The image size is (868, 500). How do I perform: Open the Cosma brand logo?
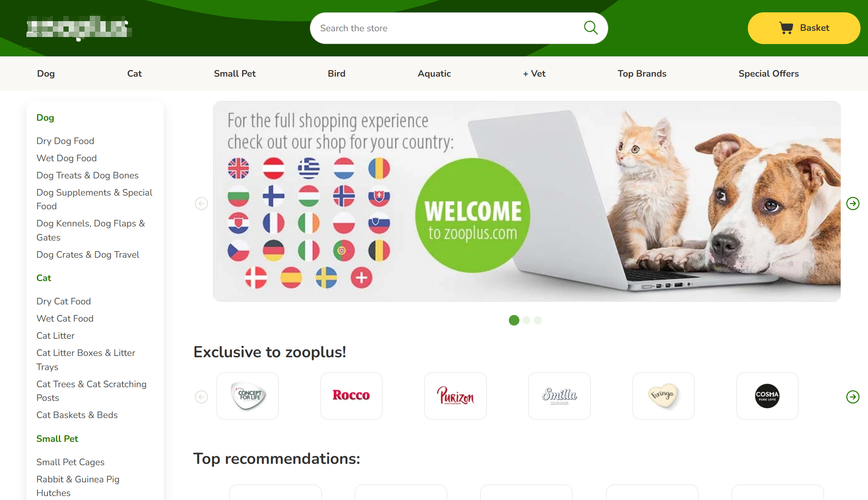pos(767,396)
